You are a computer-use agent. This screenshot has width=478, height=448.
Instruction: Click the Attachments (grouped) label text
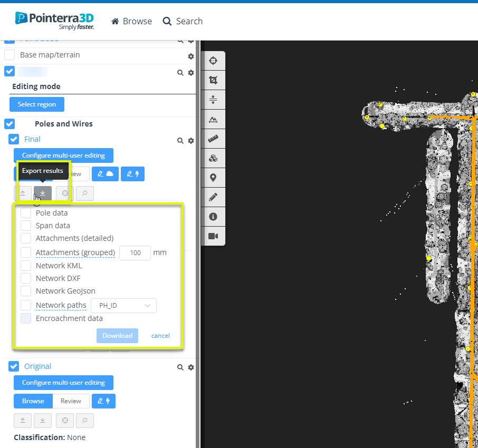[x=75, y=253]
